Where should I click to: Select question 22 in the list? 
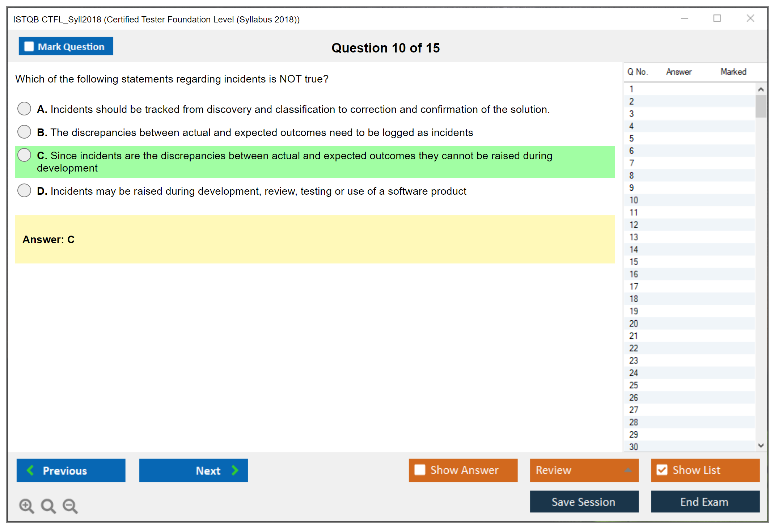(x=634, y=348)
